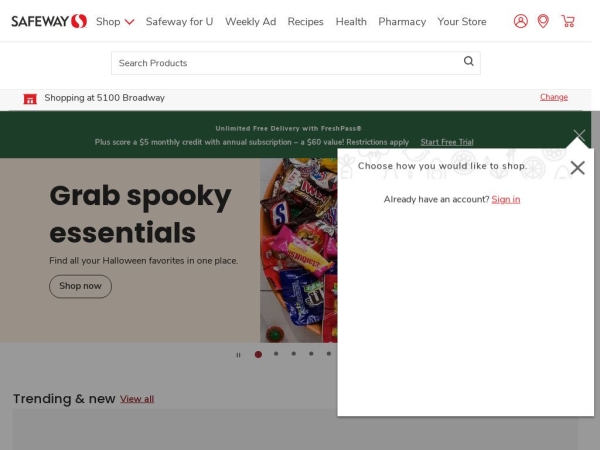Dismiss the FreshPass banner with X
The width and height of the screenshot is (600, 450).
click(579, 135)
